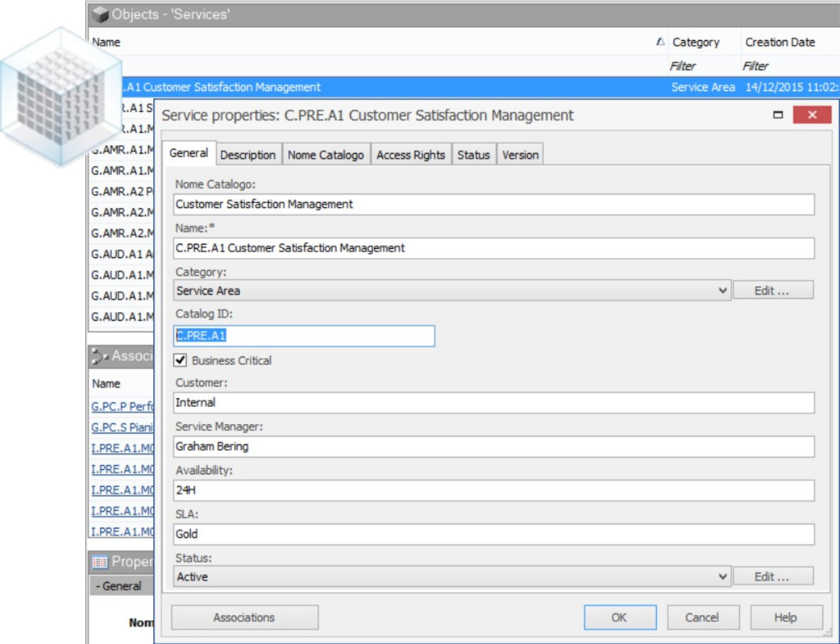840x644 pixels.
Task: Click the cube icon in Objects panel header
Action: [101, 14]
